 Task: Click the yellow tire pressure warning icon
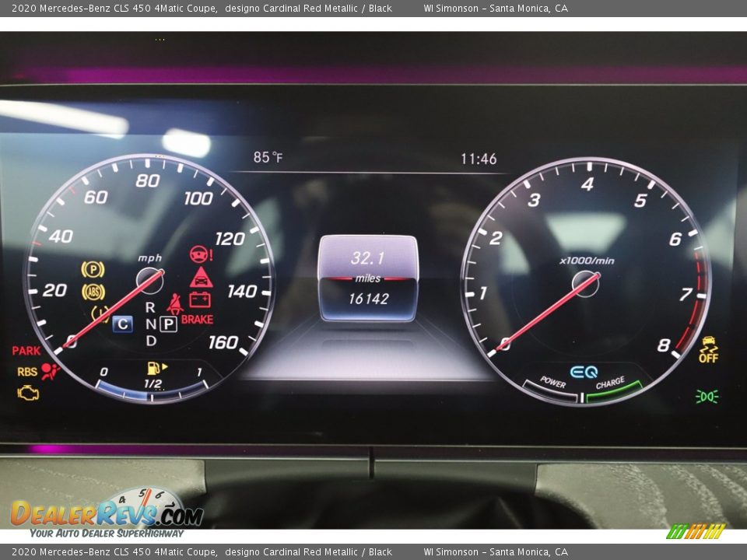(x=100, y=313)
